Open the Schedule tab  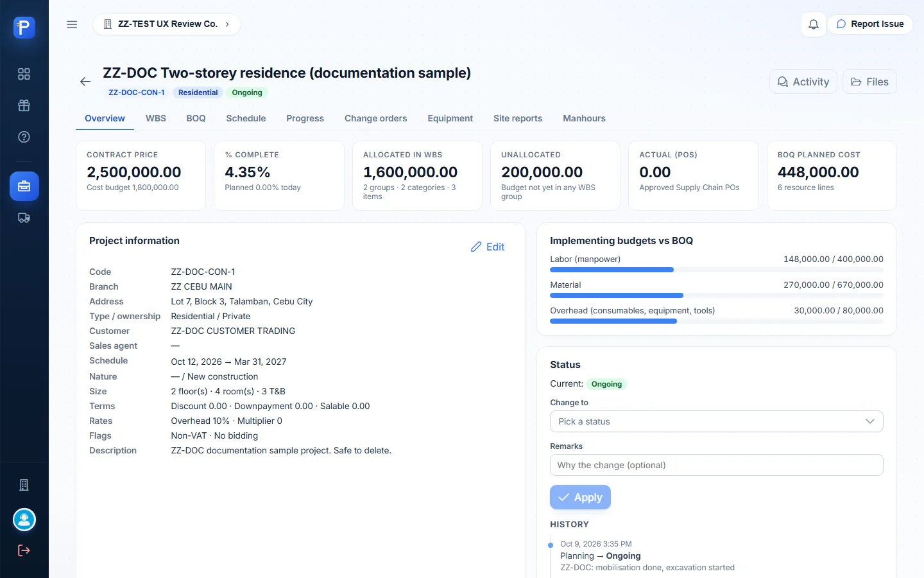[246, 118]
